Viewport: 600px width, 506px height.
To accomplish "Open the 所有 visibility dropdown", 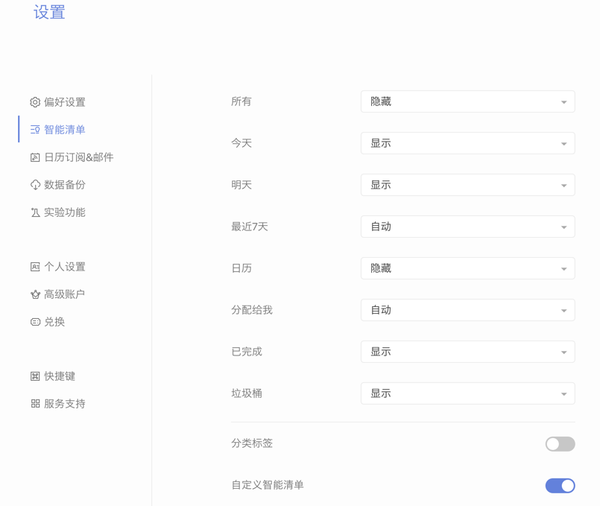I will point(468,101).
